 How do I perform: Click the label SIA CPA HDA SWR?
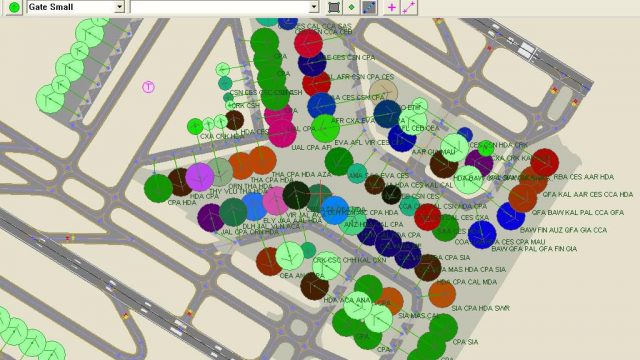tap(480, 308)
